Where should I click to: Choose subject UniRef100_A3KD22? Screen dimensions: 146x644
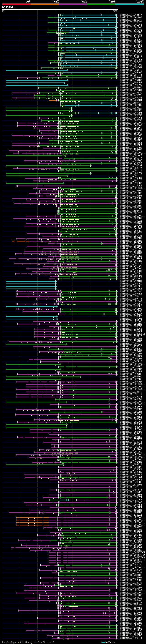pyautogui.click(x=131, y=221)
